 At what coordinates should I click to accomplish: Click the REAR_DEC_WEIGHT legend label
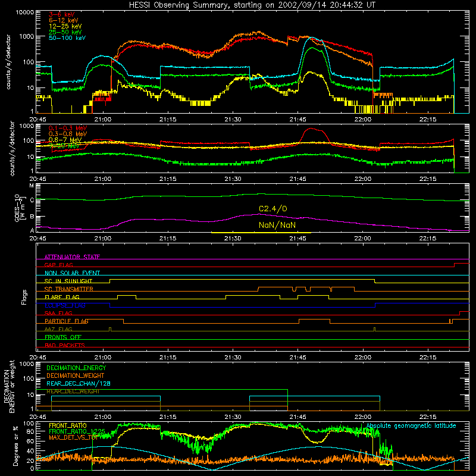point(73,392)
